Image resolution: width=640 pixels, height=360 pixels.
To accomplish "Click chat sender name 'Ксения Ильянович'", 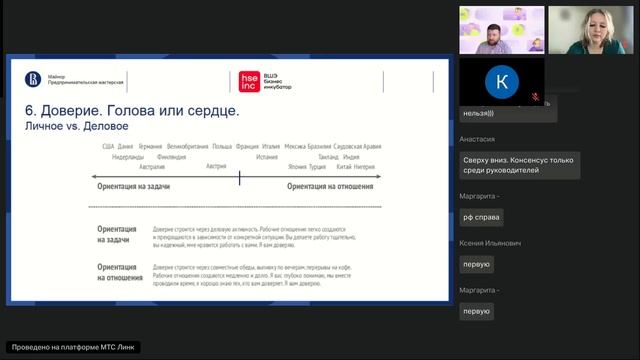I will 490,243.
